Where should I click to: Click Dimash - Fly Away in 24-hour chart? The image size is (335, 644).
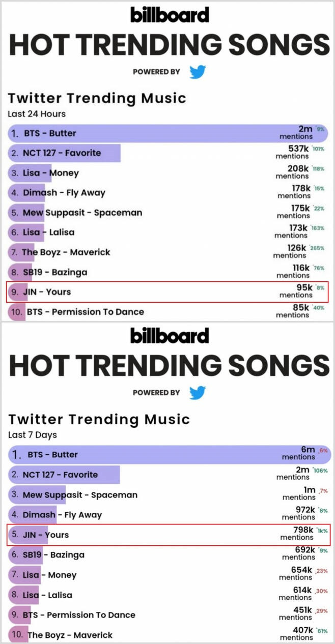click(x=168, y=193)
